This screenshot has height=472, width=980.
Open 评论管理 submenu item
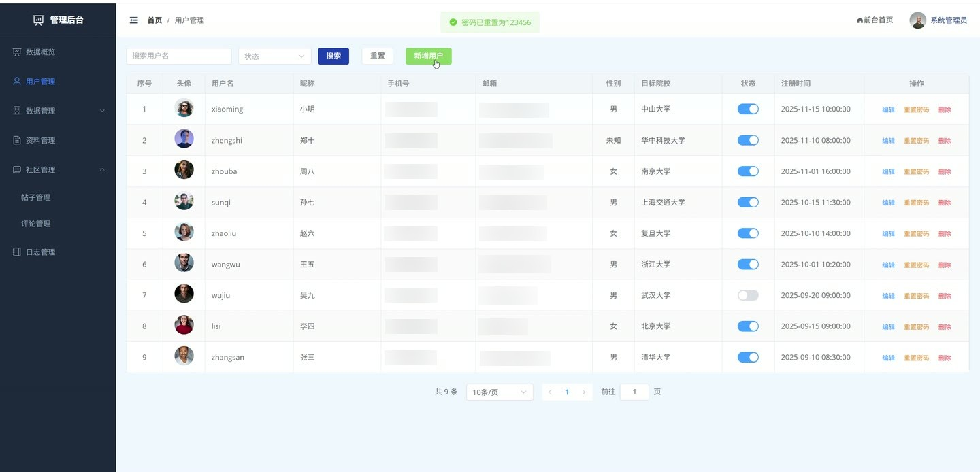coord(58,224)
